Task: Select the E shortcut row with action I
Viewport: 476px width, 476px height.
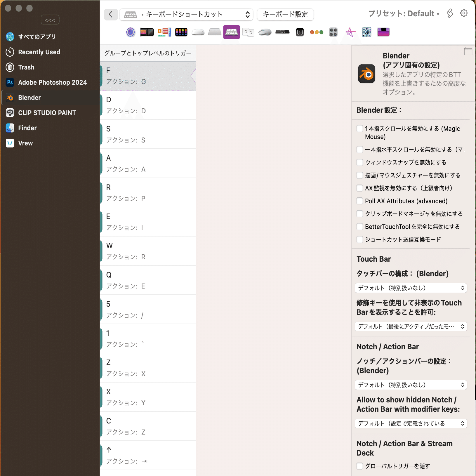Action: (148, 222)
